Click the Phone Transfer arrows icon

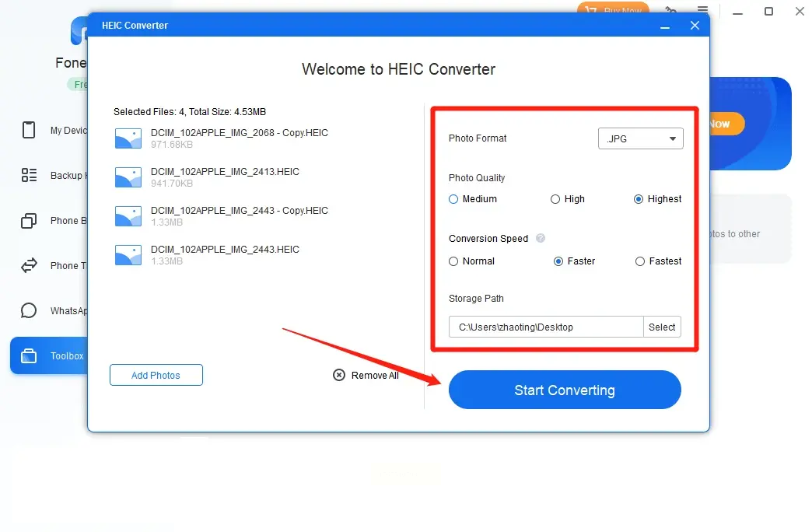(x=29, y=265)
